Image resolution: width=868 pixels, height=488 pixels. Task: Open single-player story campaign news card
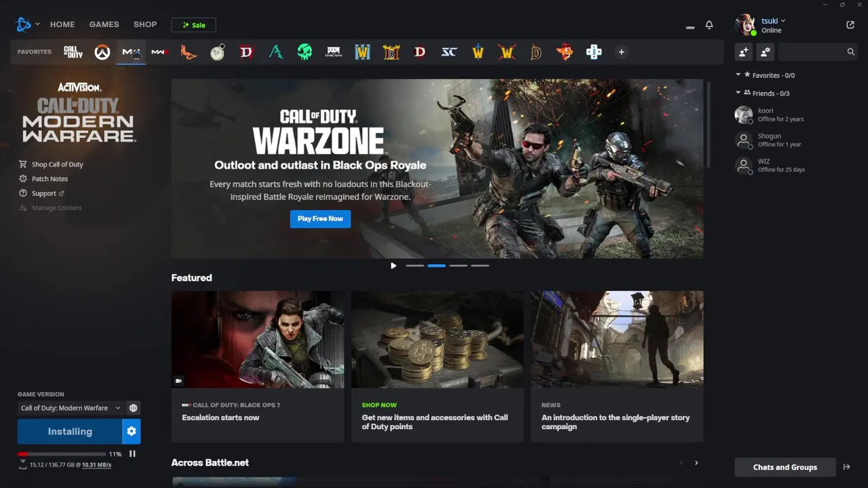[617, 367]
